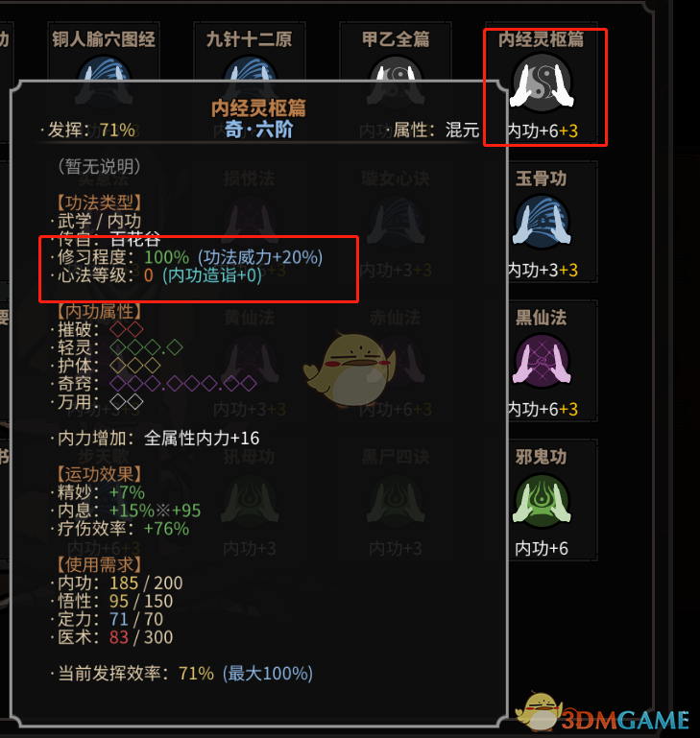
Task: Open the 铜人腧穴图经 card title
Action: (x=104, y=39)
